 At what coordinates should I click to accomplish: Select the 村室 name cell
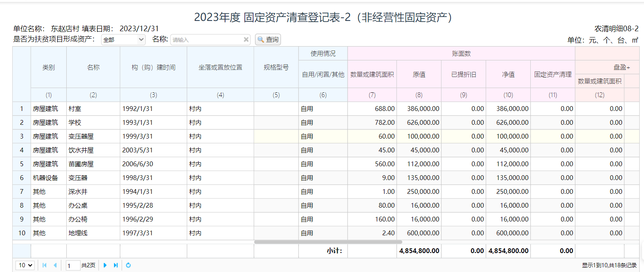[93, 109]
